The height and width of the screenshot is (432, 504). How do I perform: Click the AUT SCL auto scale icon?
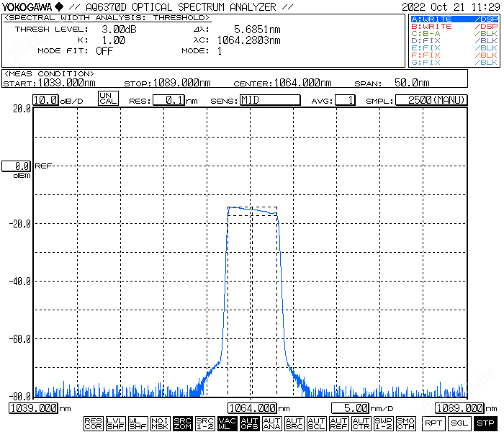[316, 423]
